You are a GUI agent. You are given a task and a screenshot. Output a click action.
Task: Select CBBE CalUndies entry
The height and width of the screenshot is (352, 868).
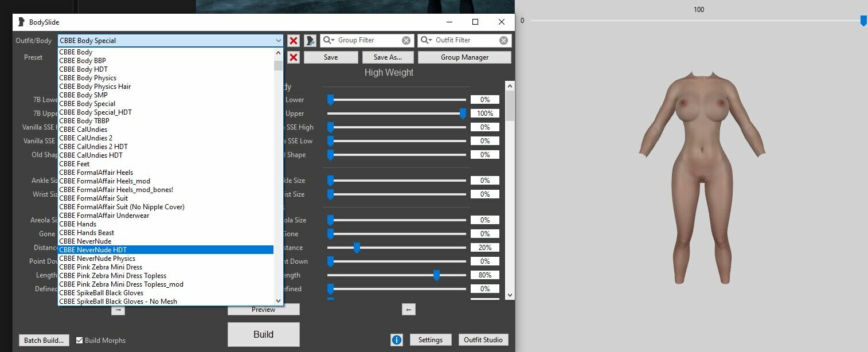[165, 129]
